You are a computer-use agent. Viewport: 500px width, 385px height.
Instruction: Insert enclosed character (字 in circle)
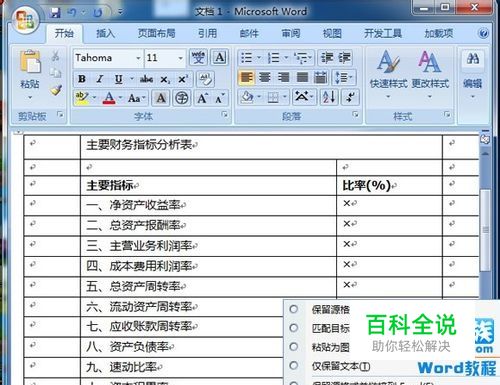point(182,98)
